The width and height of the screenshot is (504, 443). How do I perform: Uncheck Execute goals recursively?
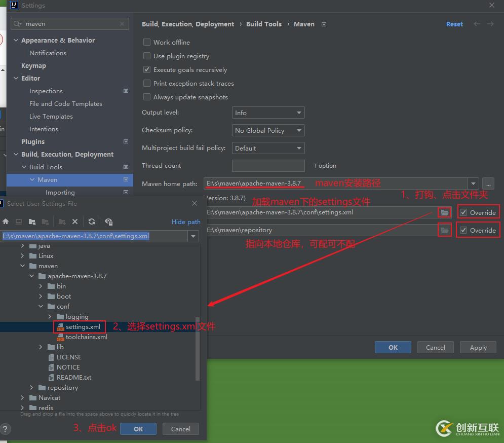point(147,69)
